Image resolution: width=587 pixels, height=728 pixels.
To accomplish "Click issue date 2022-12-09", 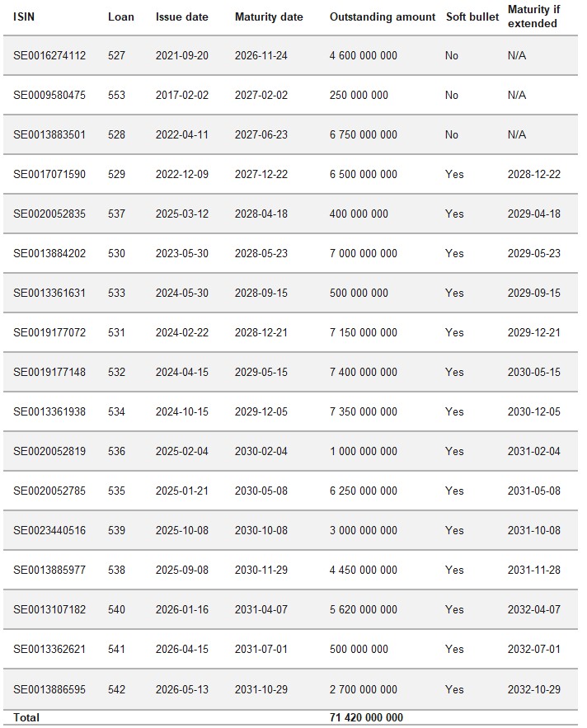I will click(181, 174).
